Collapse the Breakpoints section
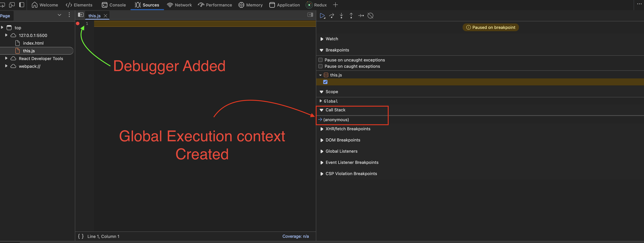Image resolution: width=644 pixels, height=243 pixels. [x=321, y=50]
